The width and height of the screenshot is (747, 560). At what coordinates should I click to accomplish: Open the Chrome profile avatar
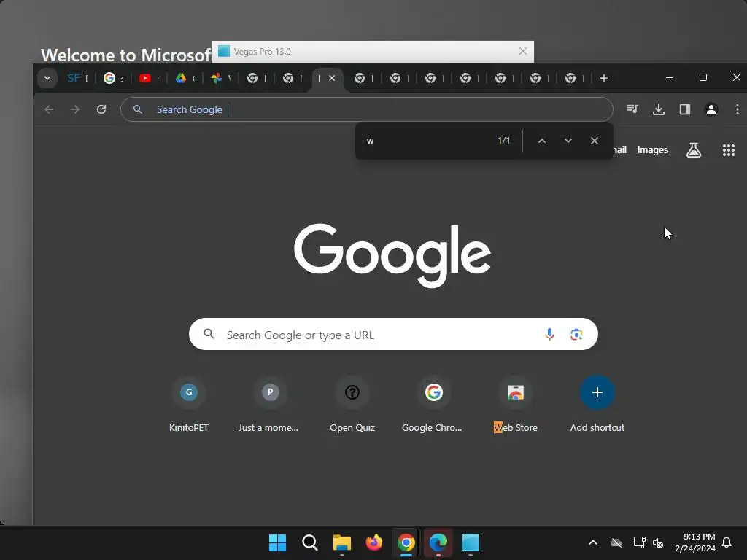click(x=711, y=109)
